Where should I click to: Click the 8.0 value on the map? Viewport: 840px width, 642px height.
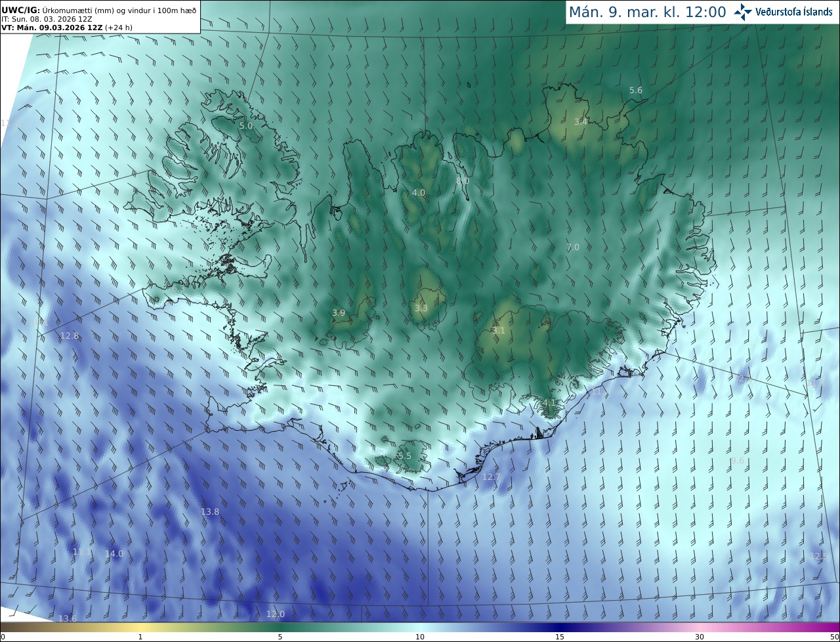pyautogui.click(x=463, y=181)
